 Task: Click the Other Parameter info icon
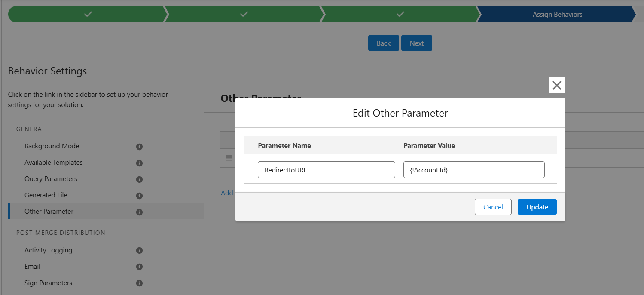click(x=139, y=212)
